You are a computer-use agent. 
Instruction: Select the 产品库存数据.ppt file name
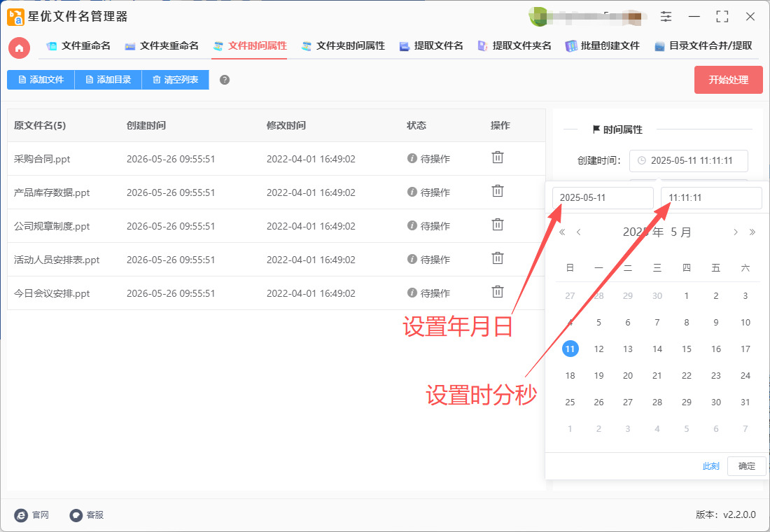(x=52, y=192)
